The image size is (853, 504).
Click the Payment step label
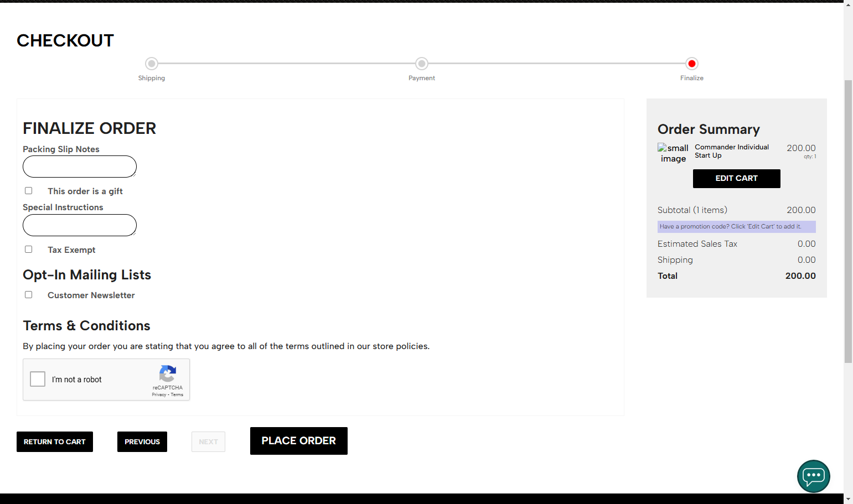[x=422, y=78]
